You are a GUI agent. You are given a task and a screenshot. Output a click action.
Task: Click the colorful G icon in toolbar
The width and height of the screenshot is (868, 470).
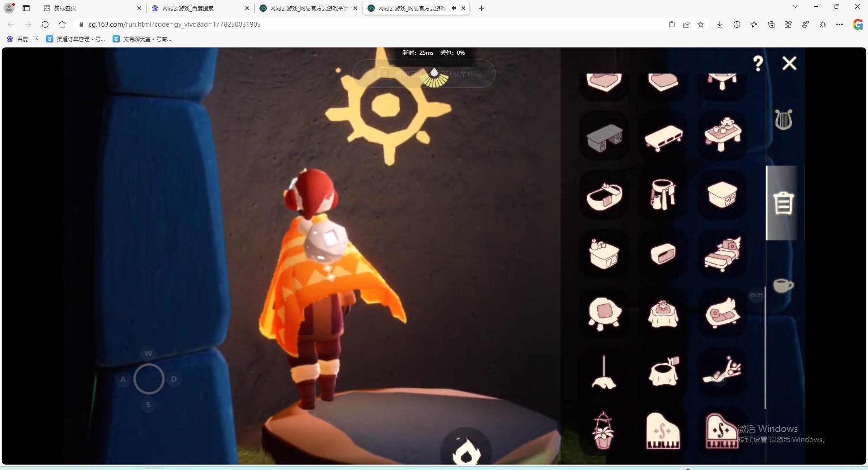[858, 24]
